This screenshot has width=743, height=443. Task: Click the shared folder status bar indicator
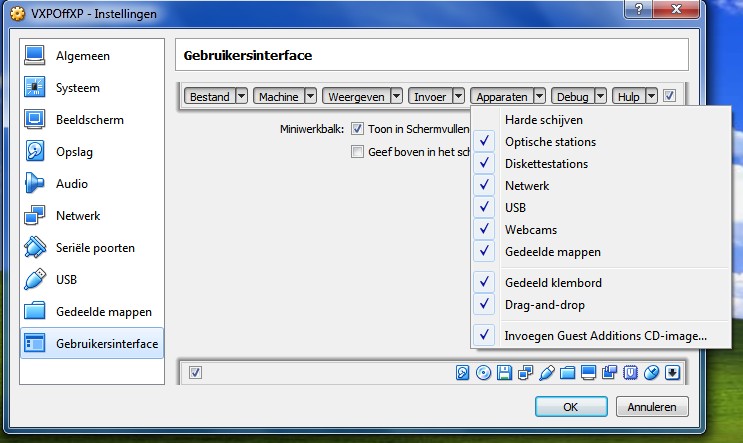click(567, 373)
